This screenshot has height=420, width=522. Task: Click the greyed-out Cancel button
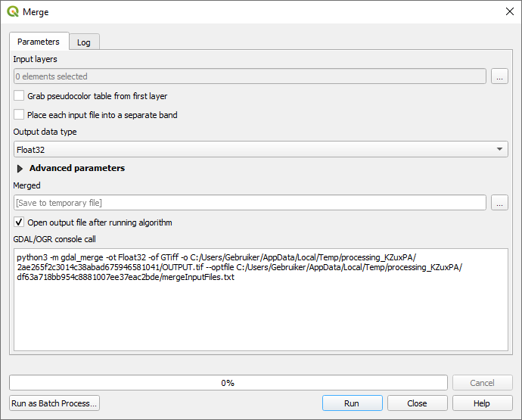coord(482,383)
